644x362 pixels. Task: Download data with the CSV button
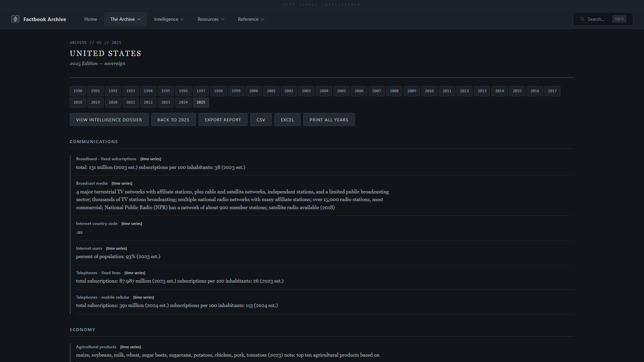(x=261, y=120)
